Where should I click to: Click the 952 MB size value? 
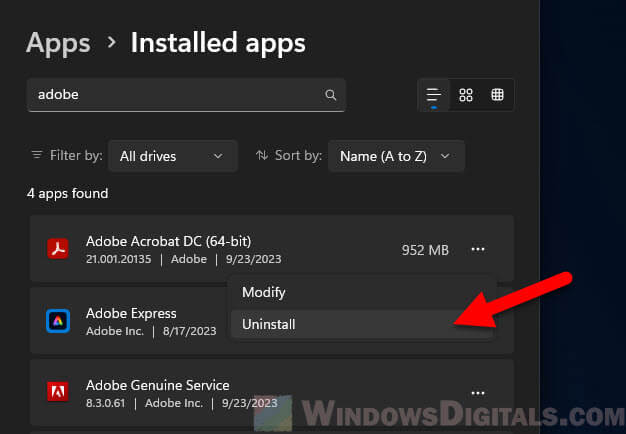(425, 250)
